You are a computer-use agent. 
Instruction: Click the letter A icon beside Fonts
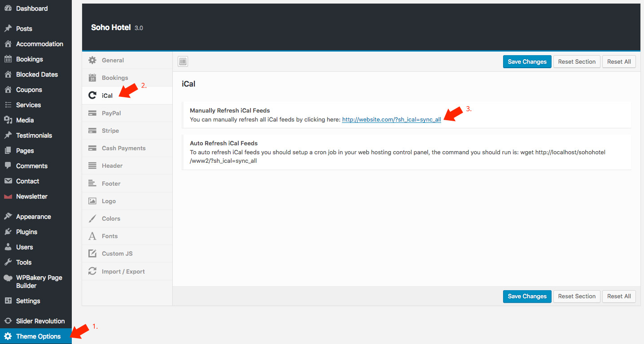pos(92,236)
